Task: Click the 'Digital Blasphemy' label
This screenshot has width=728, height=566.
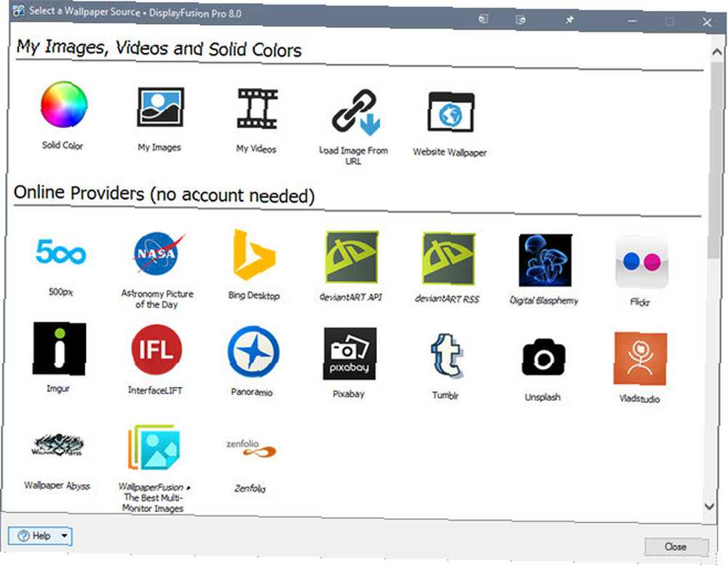Action: coord(544,300)
